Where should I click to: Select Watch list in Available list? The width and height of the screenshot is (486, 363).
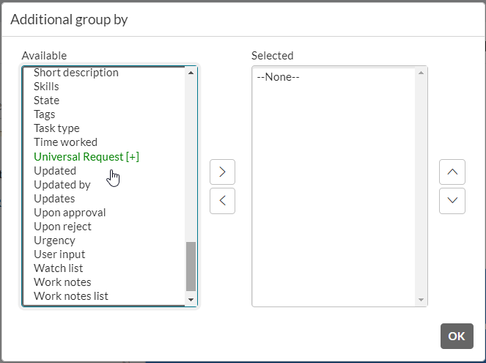pyautogui.click(x=58, y=268)
